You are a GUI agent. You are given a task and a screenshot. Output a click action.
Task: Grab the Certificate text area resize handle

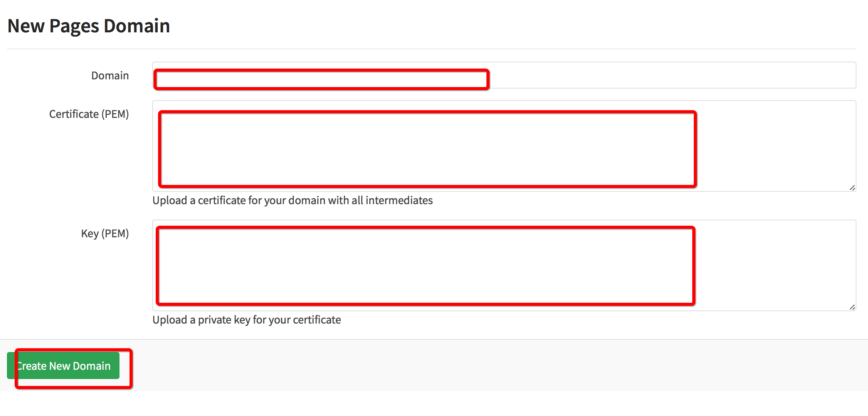pos(852,188)
